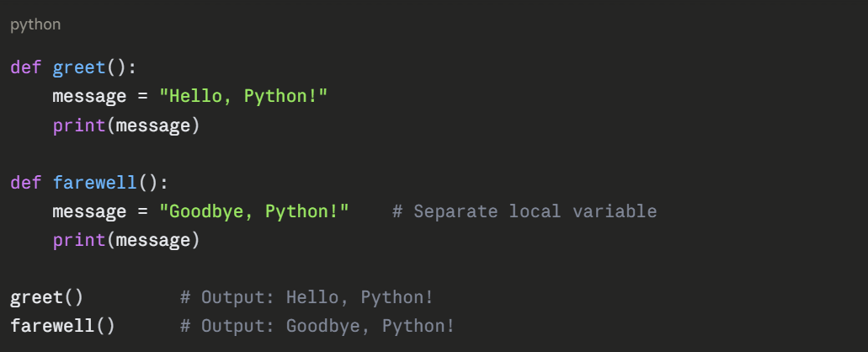This screenshot has width=868, height=352.
Task: Click the def keyword before farewell
Action: pyautogui.click(x=25, y=183)
